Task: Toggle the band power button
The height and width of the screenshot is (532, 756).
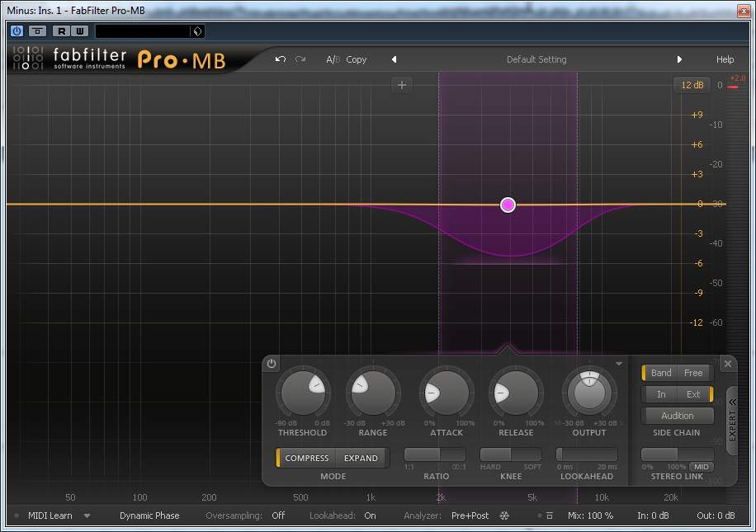Action: click(272, 363)
